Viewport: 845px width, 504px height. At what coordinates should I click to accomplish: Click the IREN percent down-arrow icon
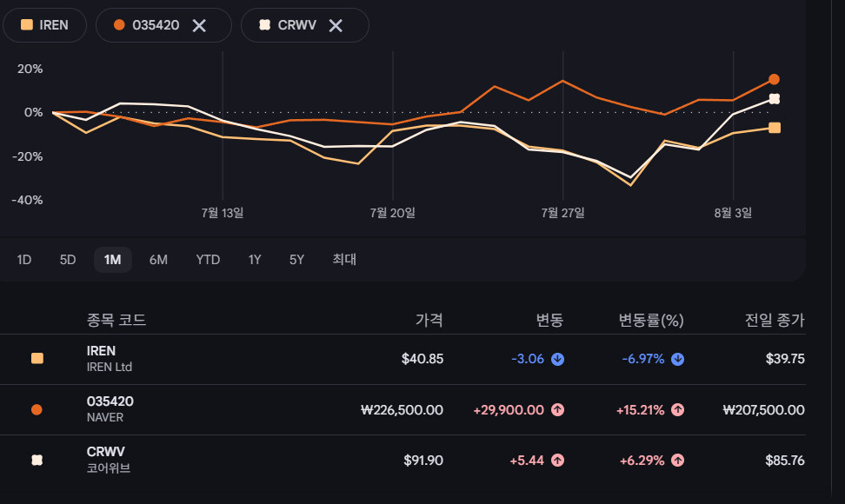coord(677,359)
